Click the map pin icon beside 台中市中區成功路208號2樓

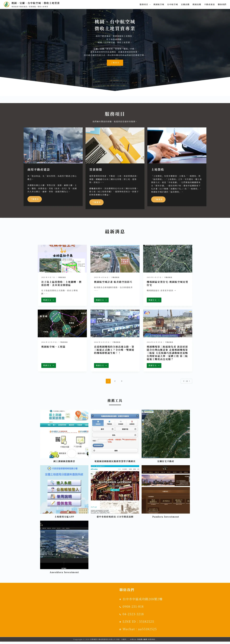tap(120, 599)
